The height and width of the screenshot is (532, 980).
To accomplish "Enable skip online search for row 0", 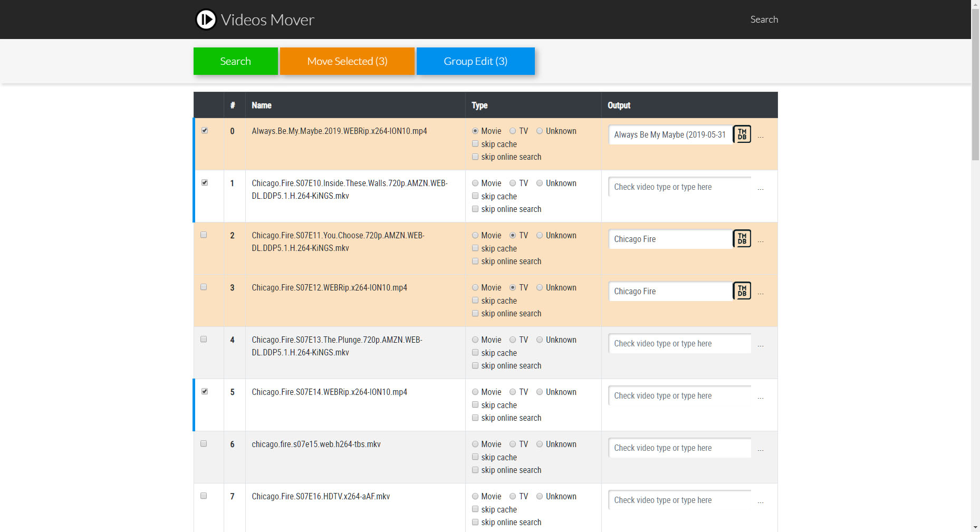I will pyautogui.click(x=475, y=157).
